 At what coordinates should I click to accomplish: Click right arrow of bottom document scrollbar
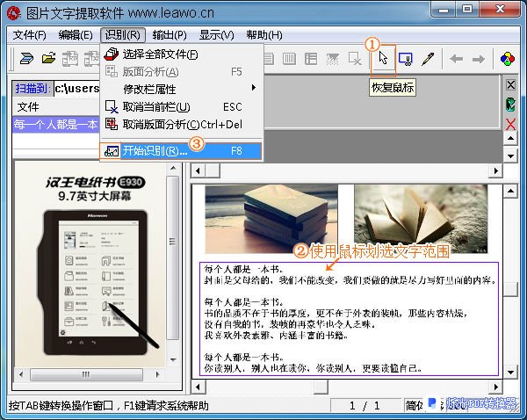click(495, 387)
